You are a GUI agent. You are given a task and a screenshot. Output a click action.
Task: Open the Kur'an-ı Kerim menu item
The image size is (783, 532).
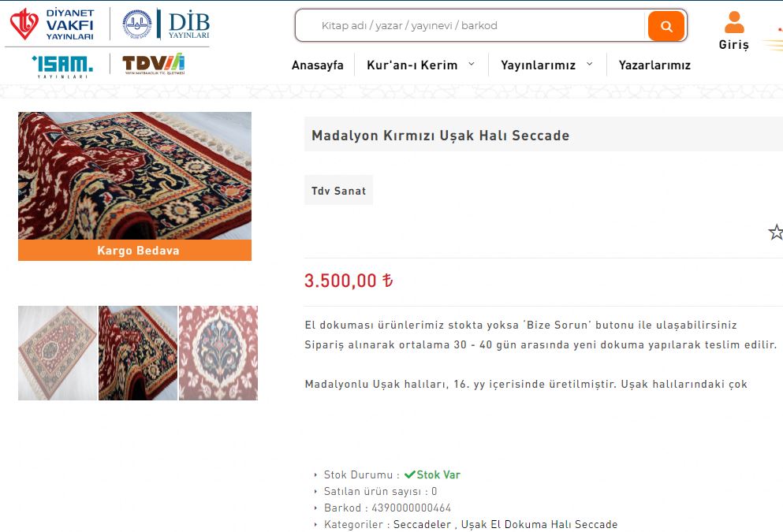(x=412, y=65)
